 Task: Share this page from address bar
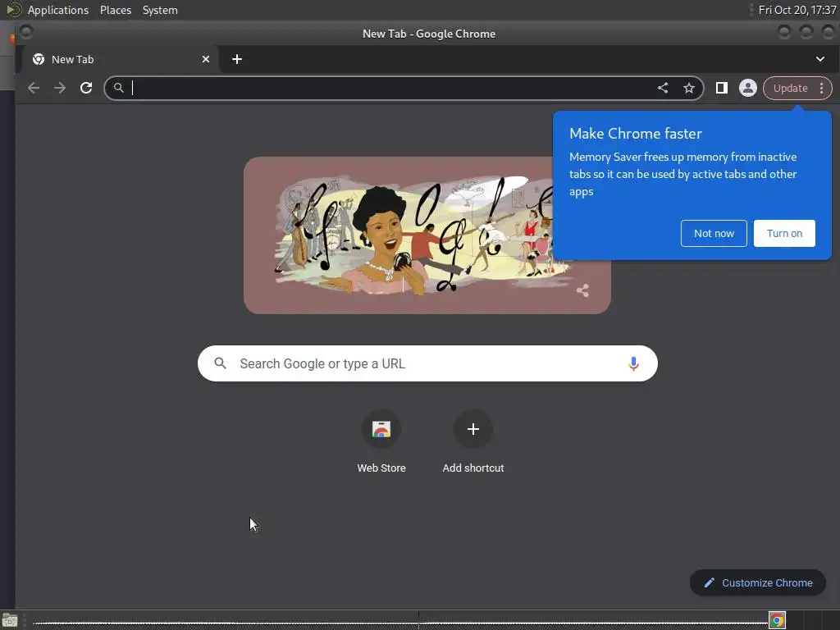click(x=663, y=88)
